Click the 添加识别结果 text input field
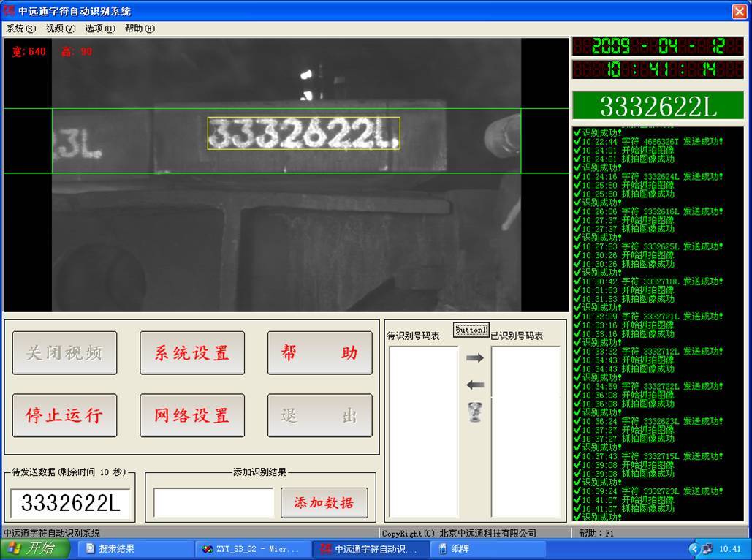The height and width of the screenshot is (560, 752). [x=213, y=503]
